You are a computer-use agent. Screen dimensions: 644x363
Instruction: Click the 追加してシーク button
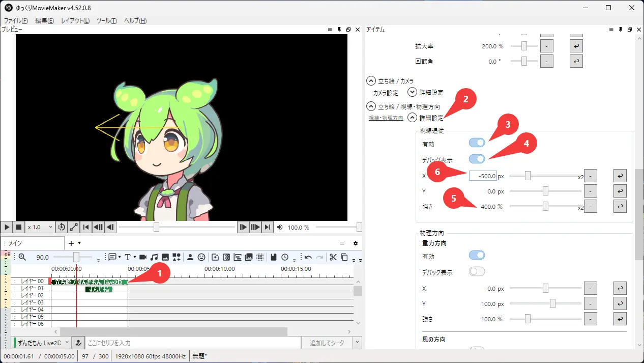327,343
